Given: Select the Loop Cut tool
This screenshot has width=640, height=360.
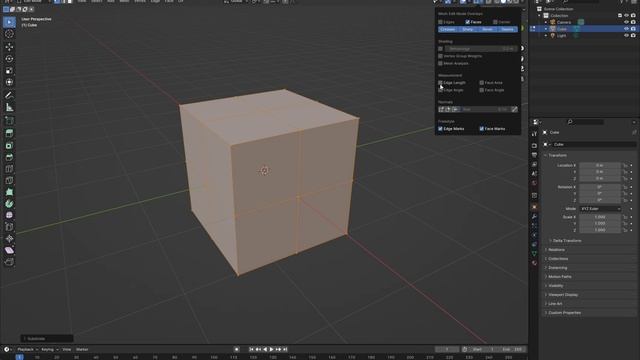Looking at the screenshot, I should (x=9, y=169).
